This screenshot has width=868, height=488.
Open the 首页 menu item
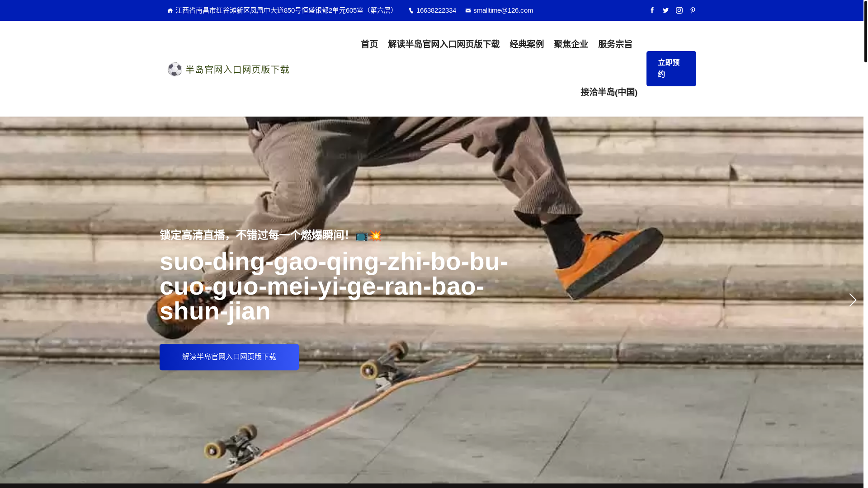pyautogui.click(x=369, y=44)
